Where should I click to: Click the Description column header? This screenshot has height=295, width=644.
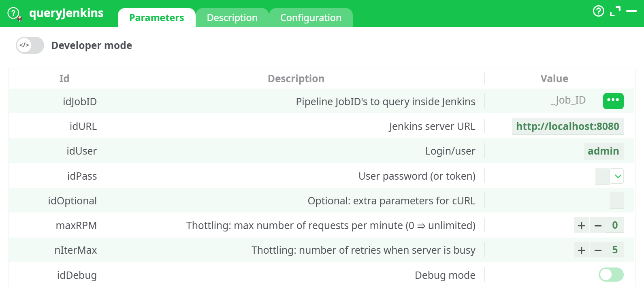296,79
